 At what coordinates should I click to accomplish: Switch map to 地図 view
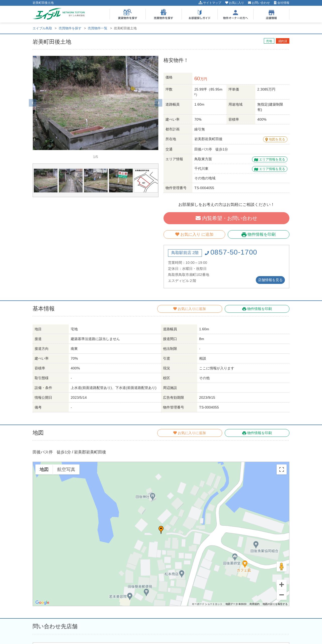click(x=44, y=469)
